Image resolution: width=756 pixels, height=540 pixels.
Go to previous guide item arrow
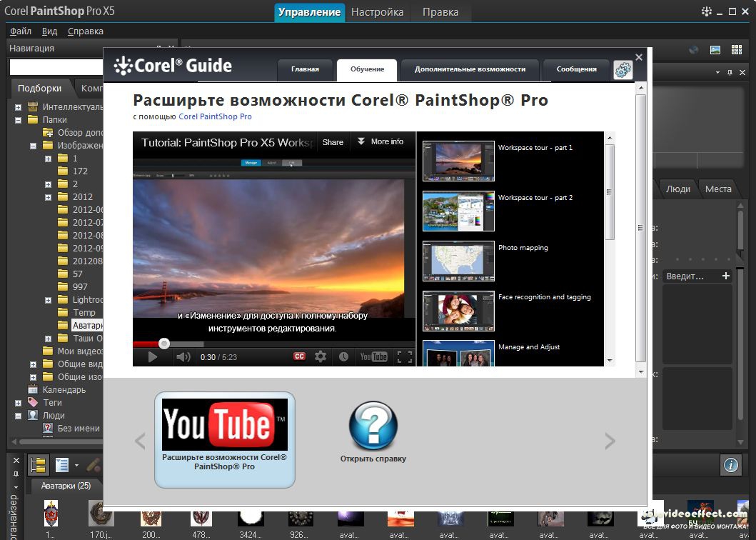pyautogui.click(x=140, y=441)
